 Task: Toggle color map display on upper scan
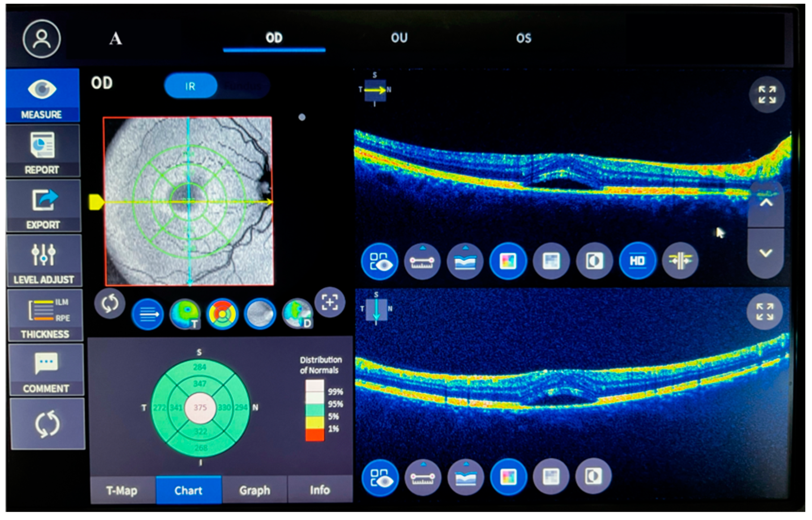[x=508, y=261]
